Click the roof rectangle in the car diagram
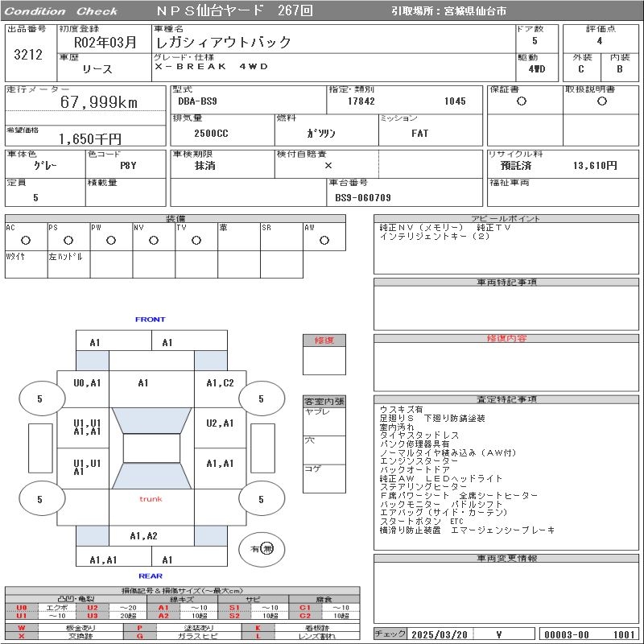Screen dimensions: 644x644 tap(151, 448)
